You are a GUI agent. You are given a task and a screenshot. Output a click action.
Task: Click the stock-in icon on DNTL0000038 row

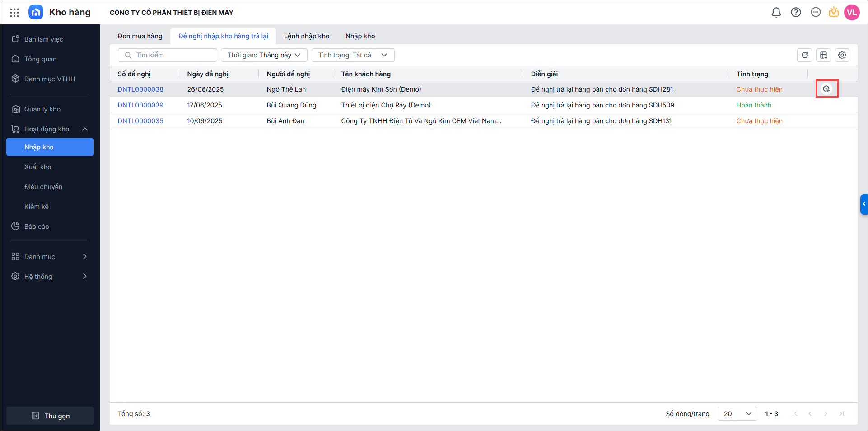(x=826, y=89)
